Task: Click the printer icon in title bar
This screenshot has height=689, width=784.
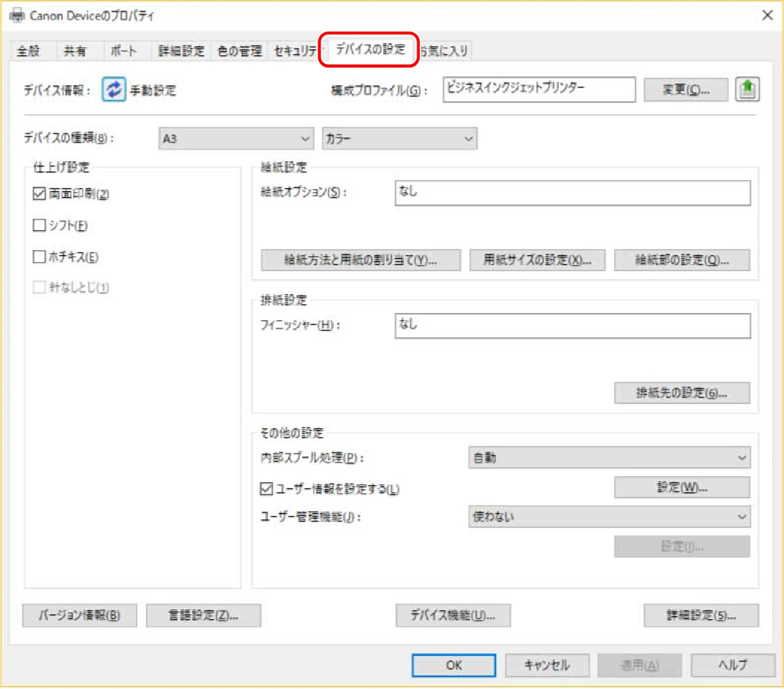Action: click(18, 15)
